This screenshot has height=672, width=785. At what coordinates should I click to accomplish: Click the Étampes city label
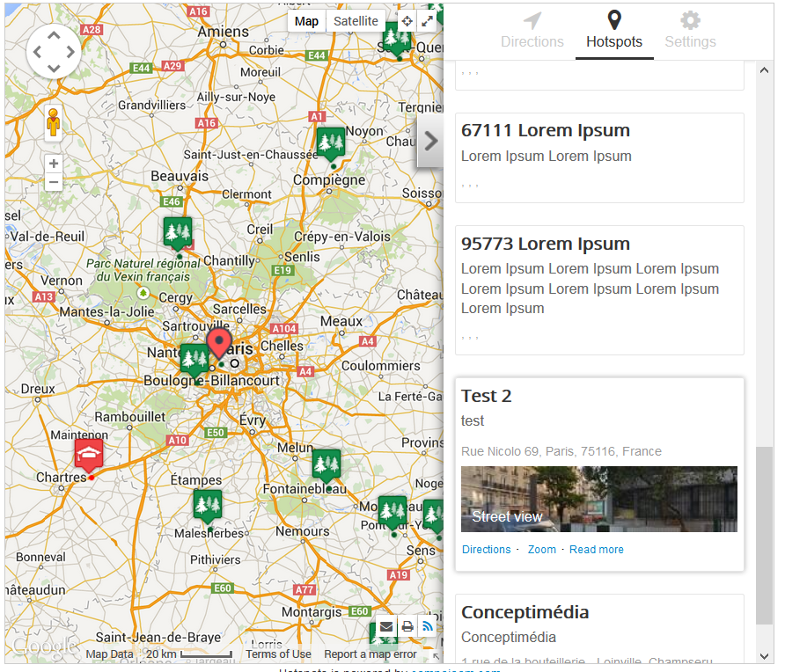[195, 480]
